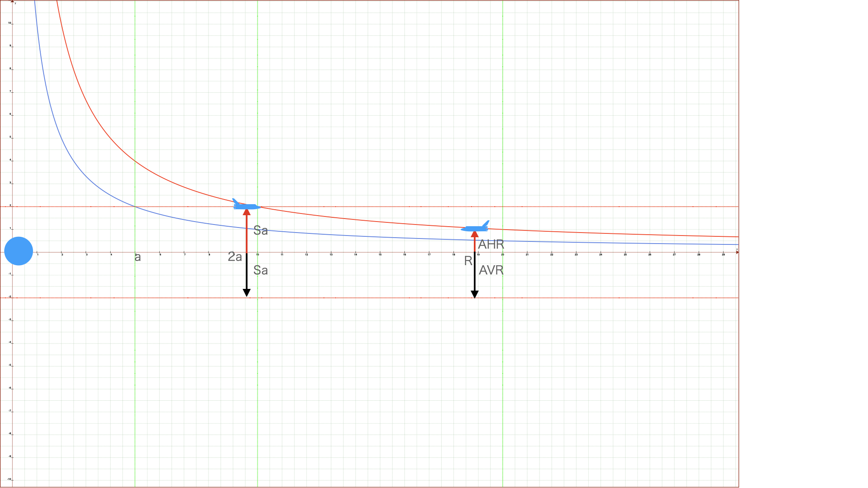Click the AVR text label
The image size is (868, 488).
[x=491, y=270]
